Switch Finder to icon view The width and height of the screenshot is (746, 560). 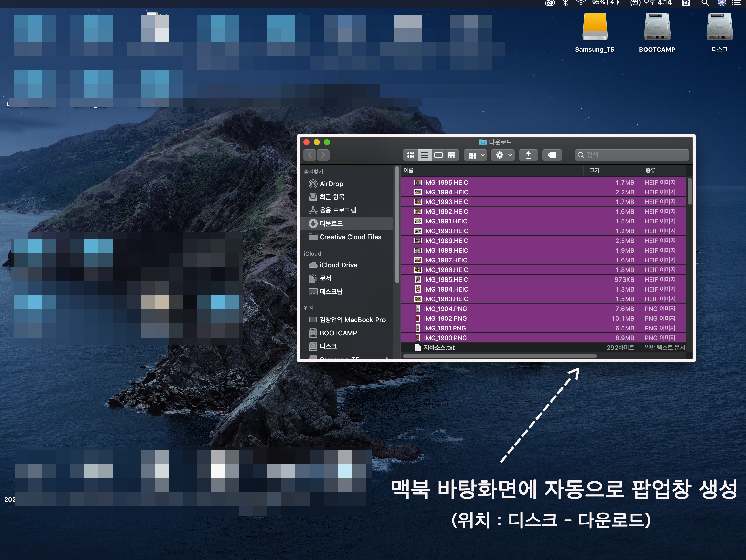click(410, 155)
